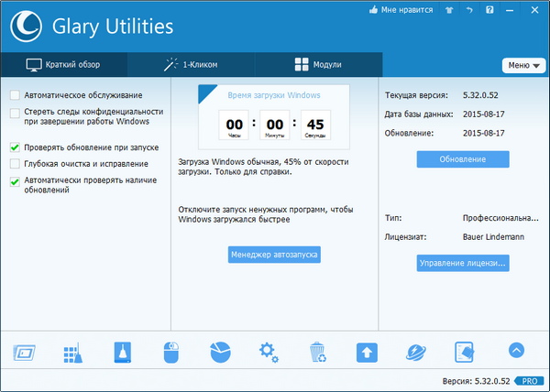The height and width of the screenshot is (392, 550).
Task: Open the registry cleaner broom icon
Action: (73, 352)
